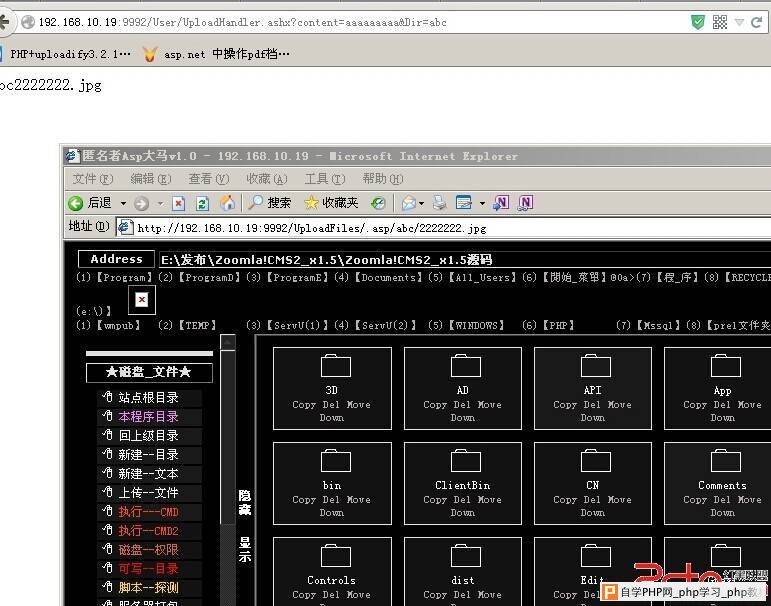Click 本程序目录 in sidebar
Image resolution: width=771 pixels, height=606 pixels.
coord(148,417)
